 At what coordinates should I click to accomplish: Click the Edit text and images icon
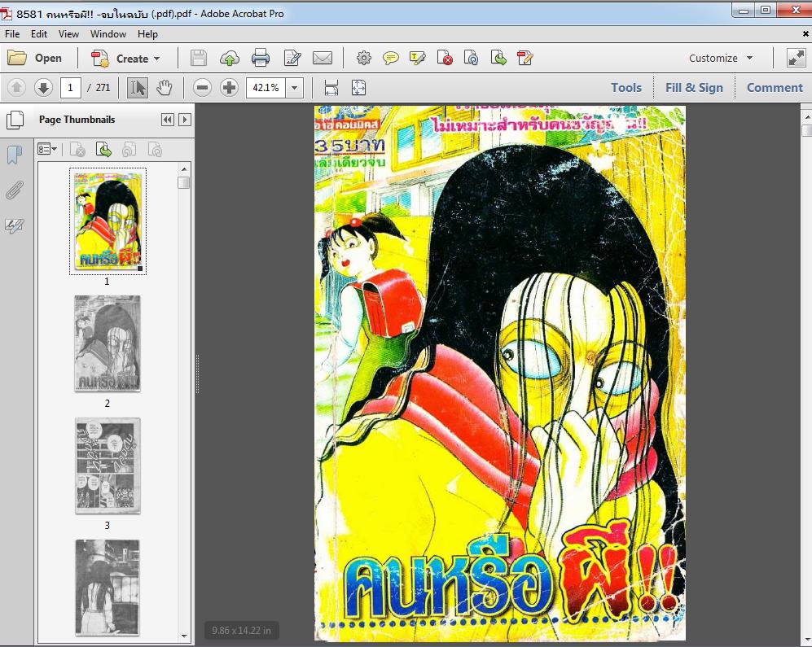[x=292, y=58]
